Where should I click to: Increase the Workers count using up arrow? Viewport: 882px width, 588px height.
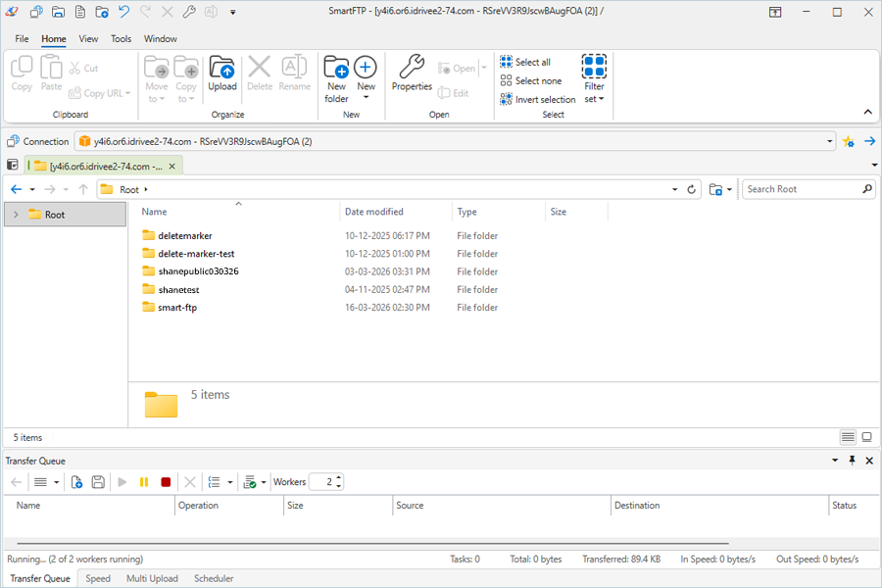tap(339, 478)
